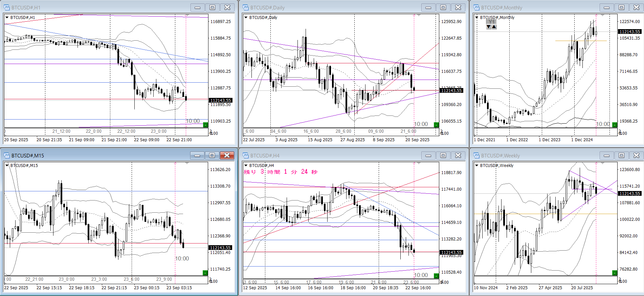Viewport: 644px width, 296px height.
Task: Click the BTCUSD#,M15 window chart icon
Action: pos(7,155)
